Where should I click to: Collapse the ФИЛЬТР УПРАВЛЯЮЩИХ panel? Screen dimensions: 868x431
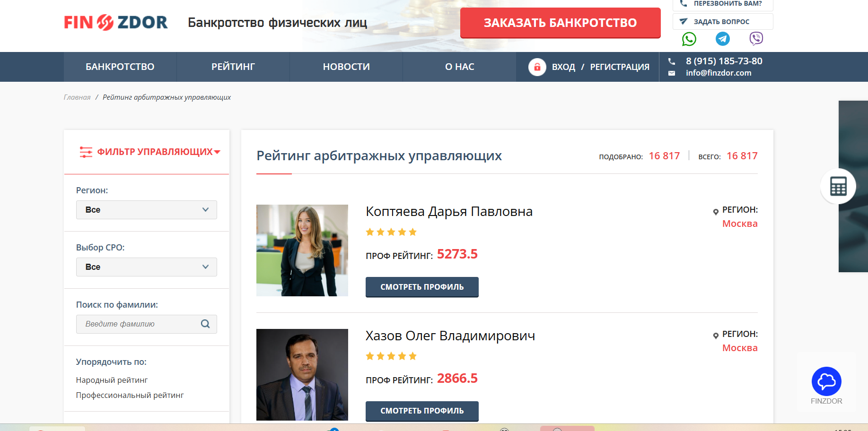(150, 152)
